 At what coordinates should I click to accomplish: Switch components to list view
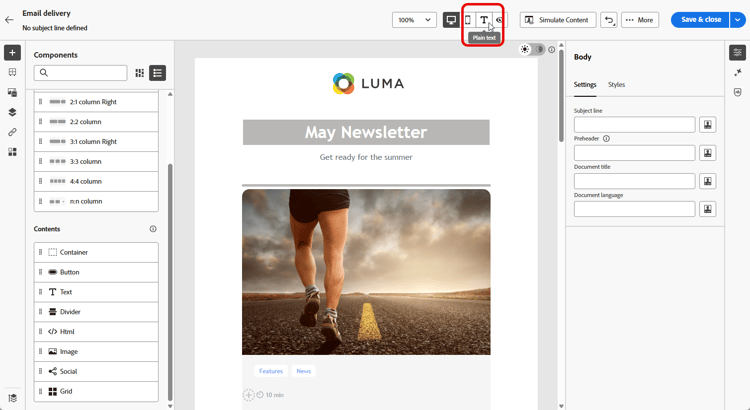tap(158, 73)
